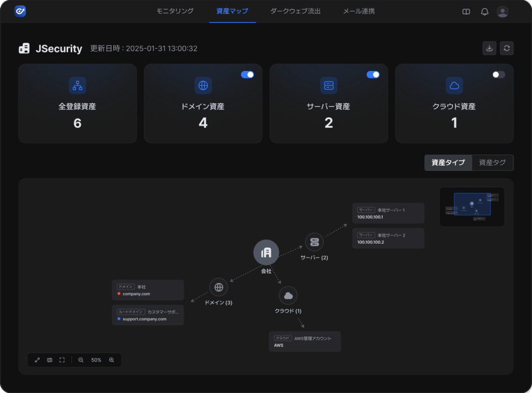Open the user profile avatar
The width and height of the screenshot is (532, 393).
coord(502,12)
